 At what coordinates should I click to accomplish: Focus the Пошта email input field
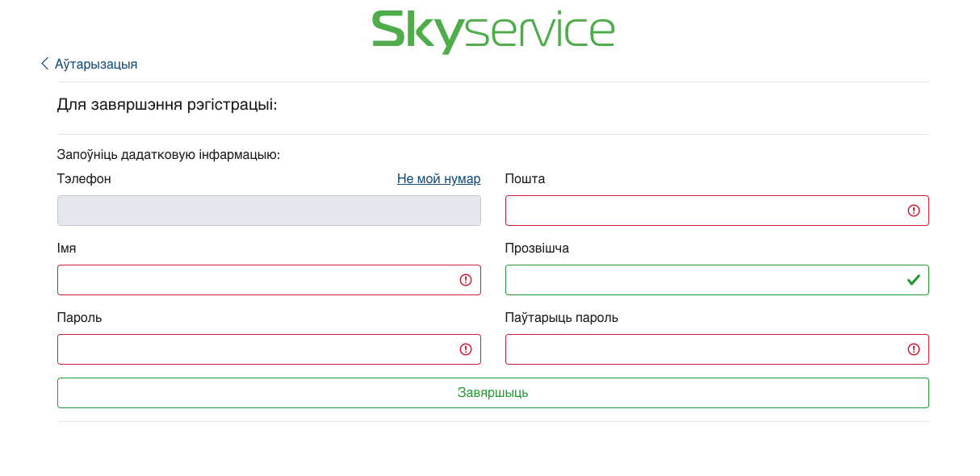pos(702,211)
